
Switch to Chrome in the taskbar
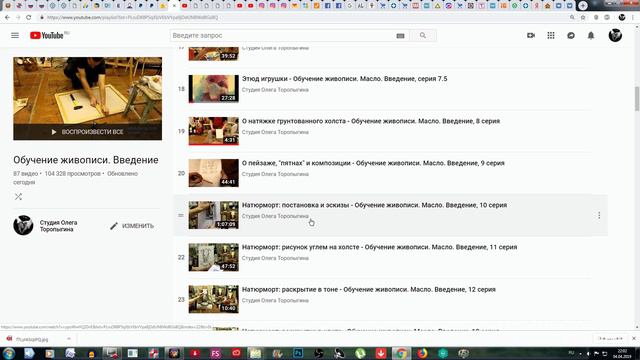401,353
